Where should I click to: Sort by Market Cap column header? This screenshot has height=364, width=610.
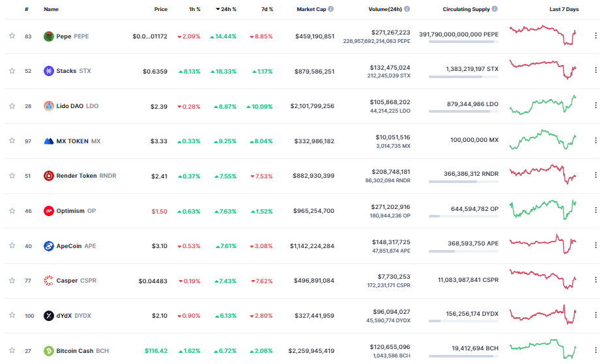(x=312, y=9)
